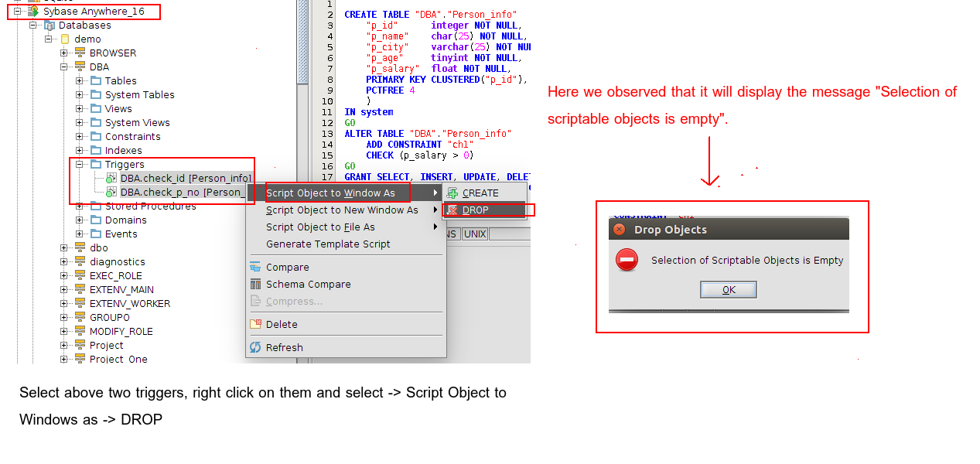The height and width of the screenshot is (464, 980).
Task: Select the Stored Procedures tree item
Action: pos(151,206)
